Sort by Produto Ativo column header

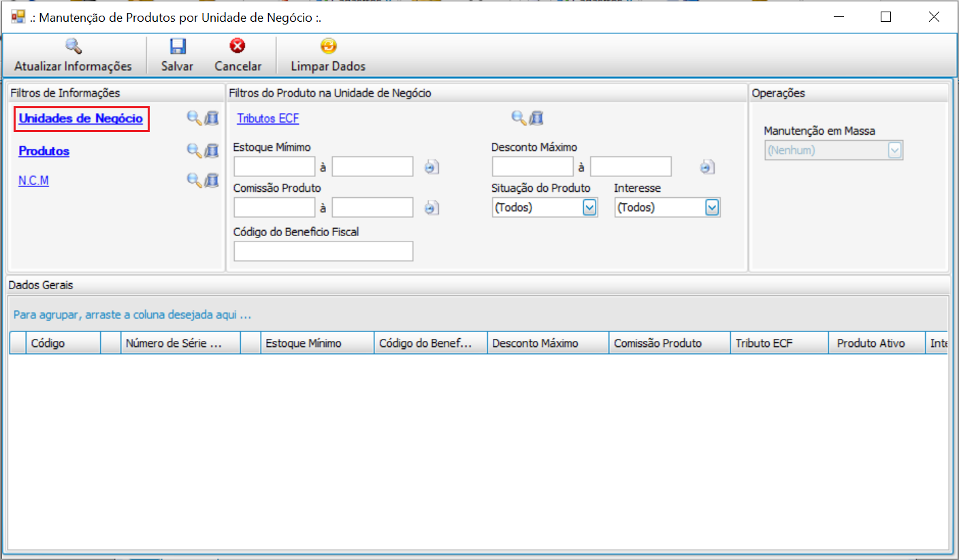coord(877,343)
